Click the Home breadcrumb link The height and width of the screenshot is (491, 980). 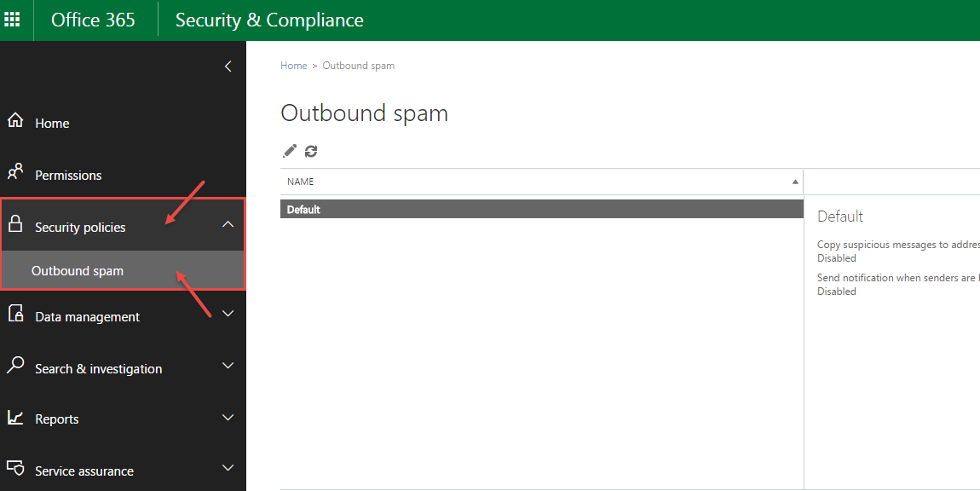pos(293,66)
